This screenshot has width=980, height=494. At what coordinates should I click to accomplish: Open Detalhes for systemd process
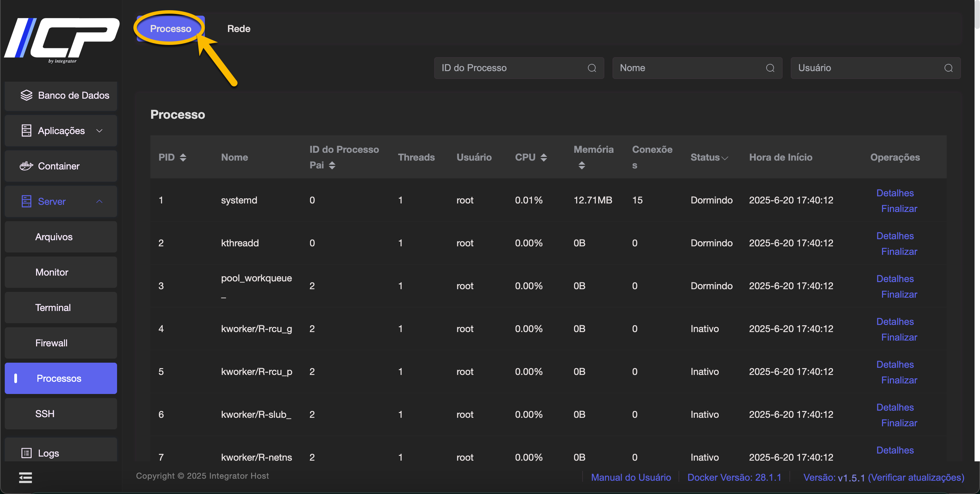coord(895,193)
